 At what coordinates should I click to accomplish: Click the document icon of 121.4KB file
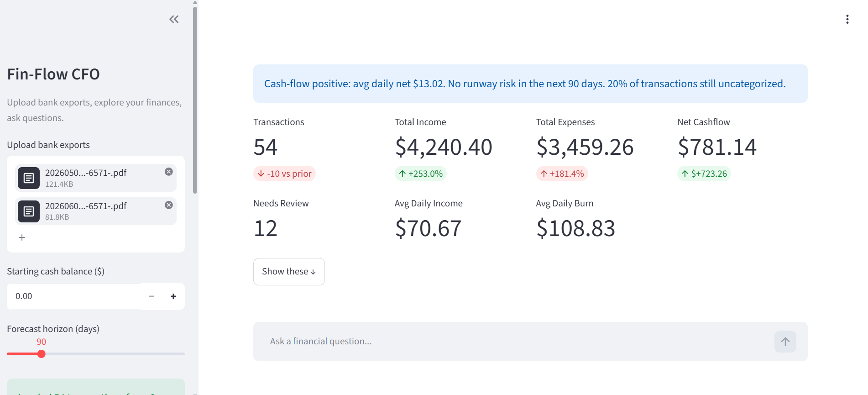pos(29,178)
